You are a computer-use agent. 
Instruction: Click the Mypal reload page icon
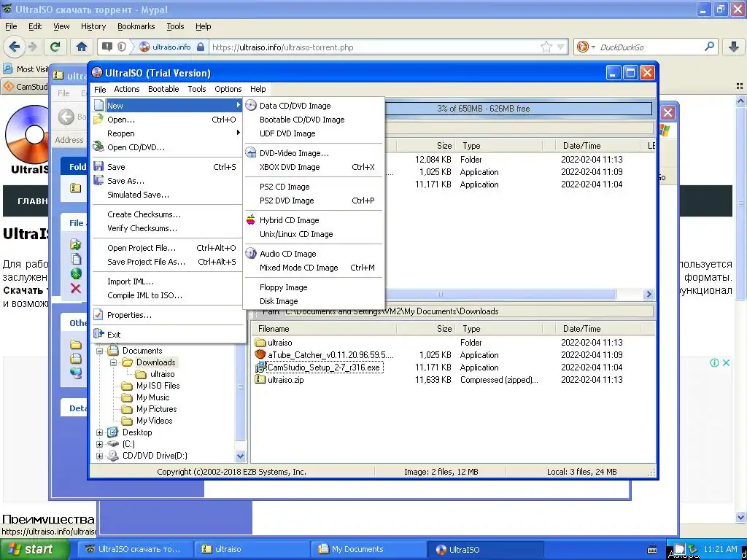point(55,47)
